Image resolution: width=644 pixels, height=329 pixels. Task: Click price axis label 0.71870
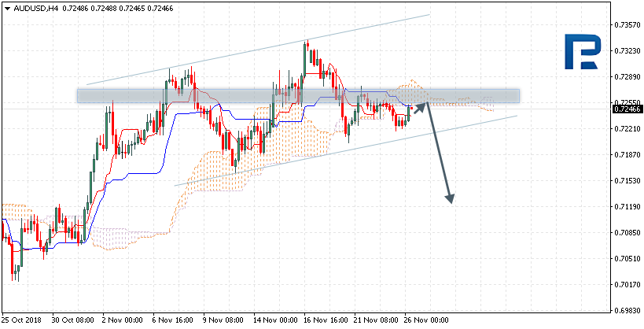point(628,154)
